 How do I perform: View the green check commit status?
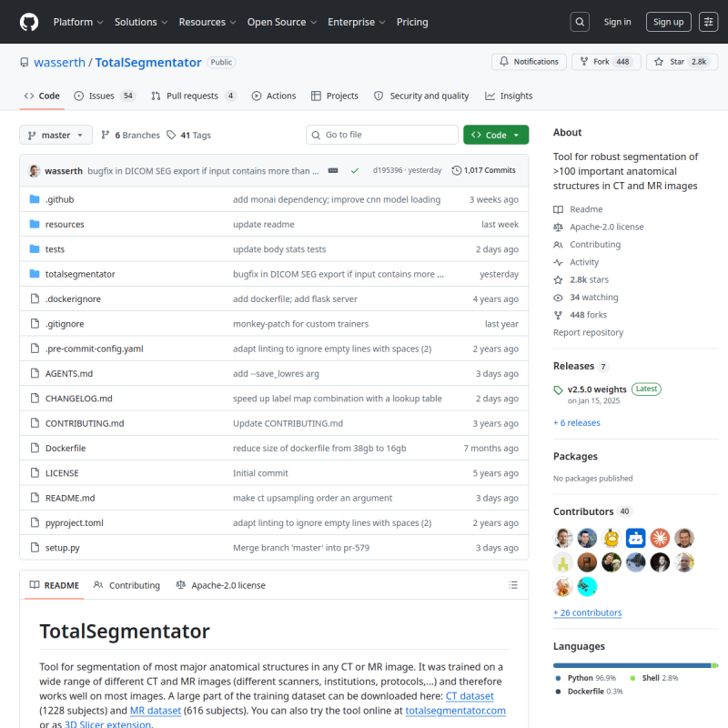[355, 170]
